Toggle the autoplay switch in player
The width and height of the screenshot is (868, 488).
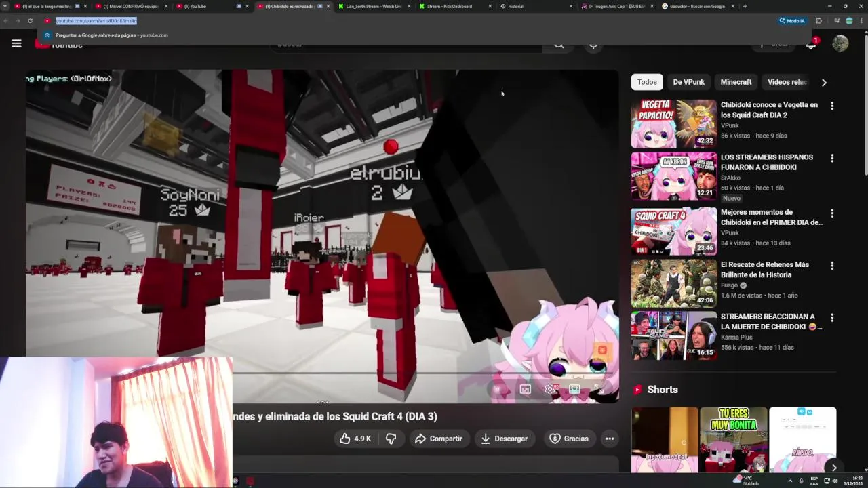coord(498,389)
